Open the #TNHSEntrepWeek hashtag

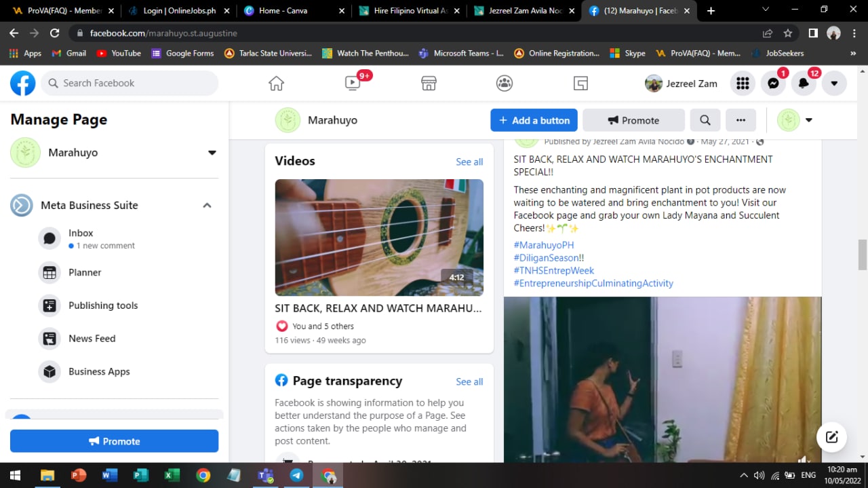point(554,270)
